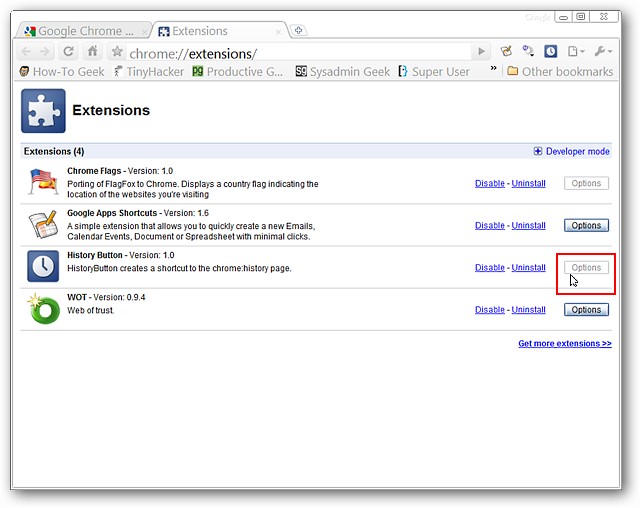Select the Extensions tab
This screenshot has width=640, height=508.
[218, 31]
